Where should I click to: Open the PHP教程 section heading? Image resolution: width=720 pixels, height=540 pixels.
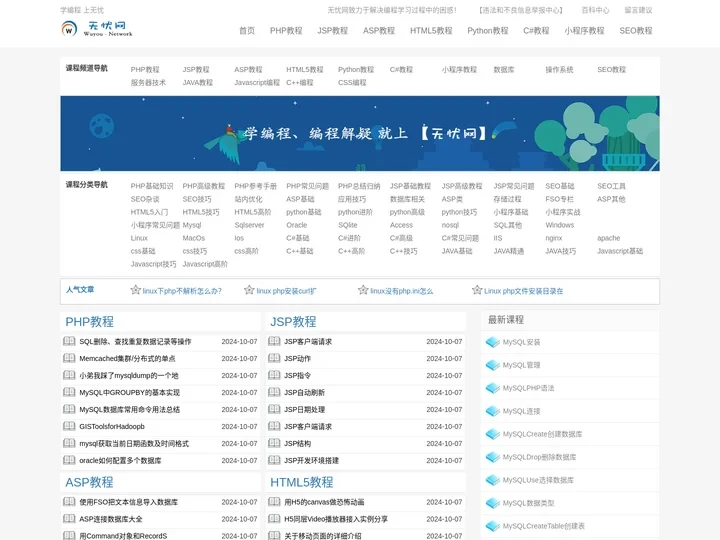pyautogui.click(x=90, y=321)
